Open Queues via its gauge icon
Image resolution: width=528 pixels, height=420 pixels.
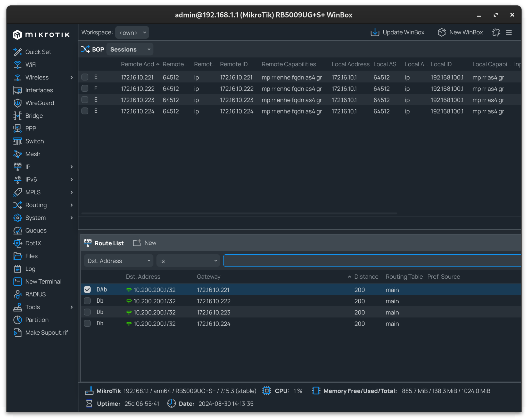(x=18, y=230)
